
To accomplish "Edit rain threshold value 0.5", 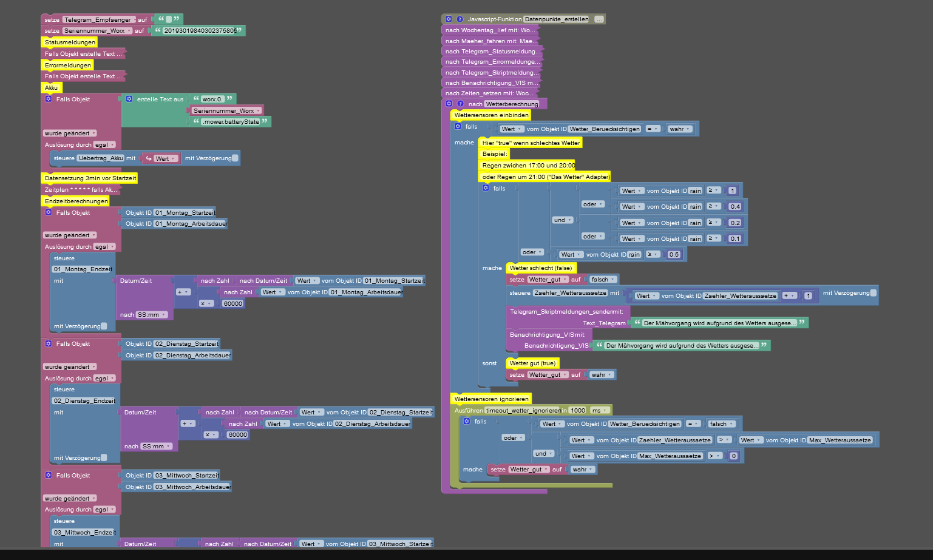I will click(x=674, y=255).
